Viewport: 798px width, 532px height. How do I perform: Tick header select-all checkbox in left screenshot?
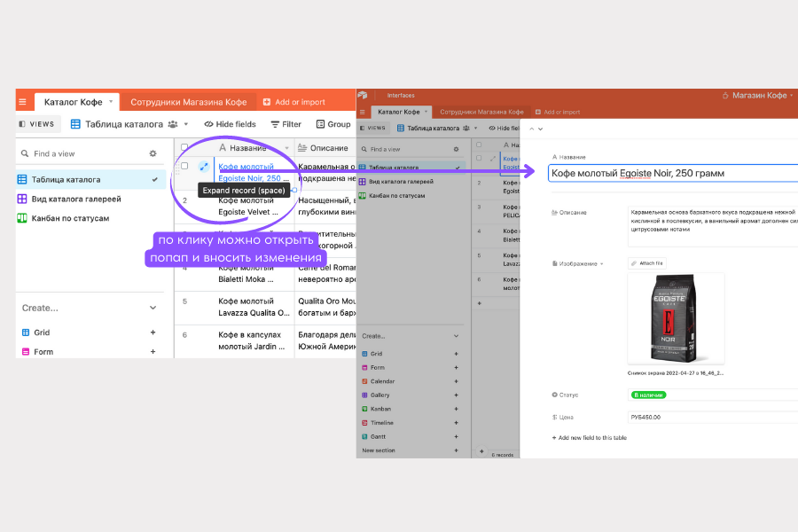[184, 148]
